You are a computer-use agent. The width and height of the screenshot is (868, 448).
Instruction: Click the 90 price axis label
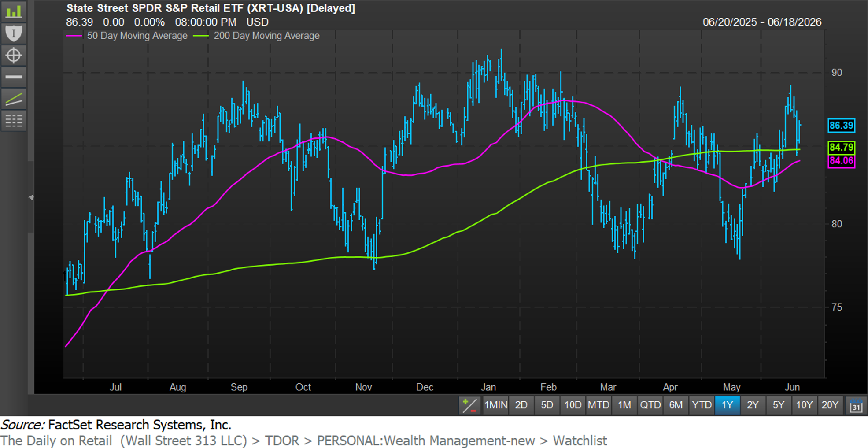pyautogui.click(x=837, y=73)
